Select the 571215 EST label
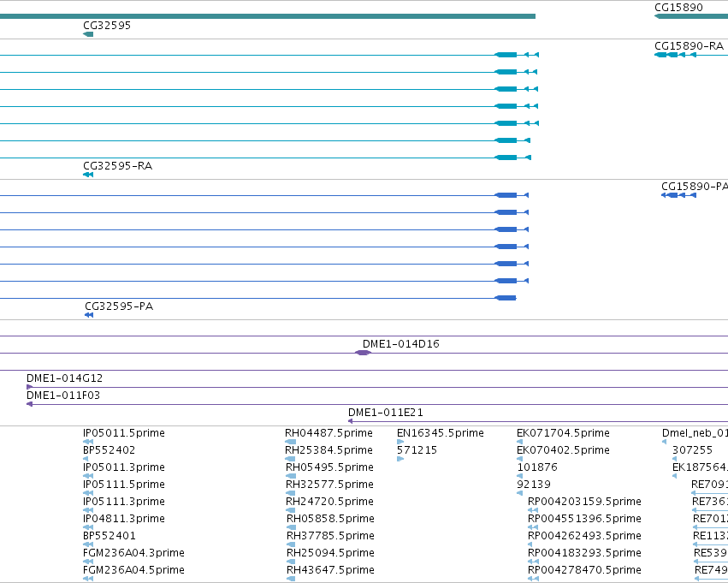The height and width of the screenshot is (583, 728). pos(417,450)
